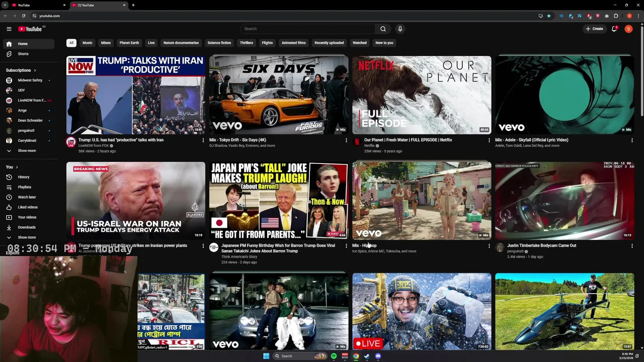Screen dimensions: 644x362
Task: Expand the Subscriptions section chevron
Action: pos(35,70)
